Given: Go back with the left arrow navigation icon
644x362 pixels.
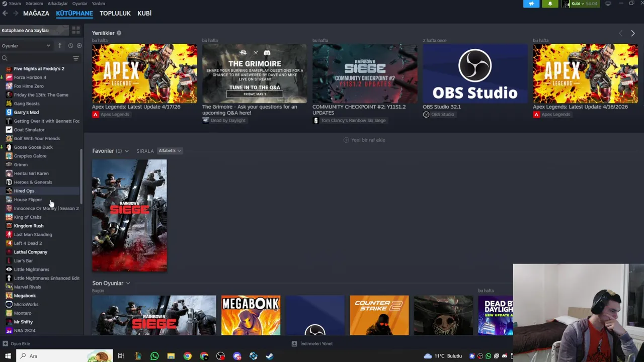Looking at the screenshot, I should tap(5, 14).
